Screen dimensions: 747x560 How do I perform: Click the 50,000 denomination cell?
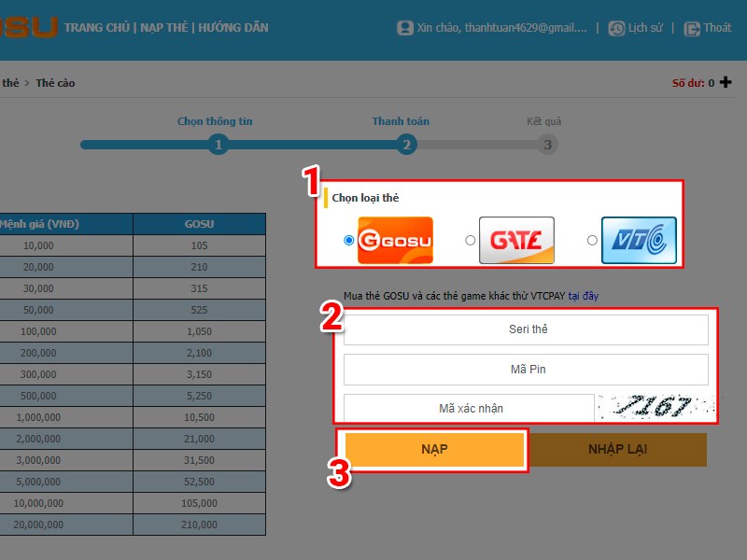point(66,310)
